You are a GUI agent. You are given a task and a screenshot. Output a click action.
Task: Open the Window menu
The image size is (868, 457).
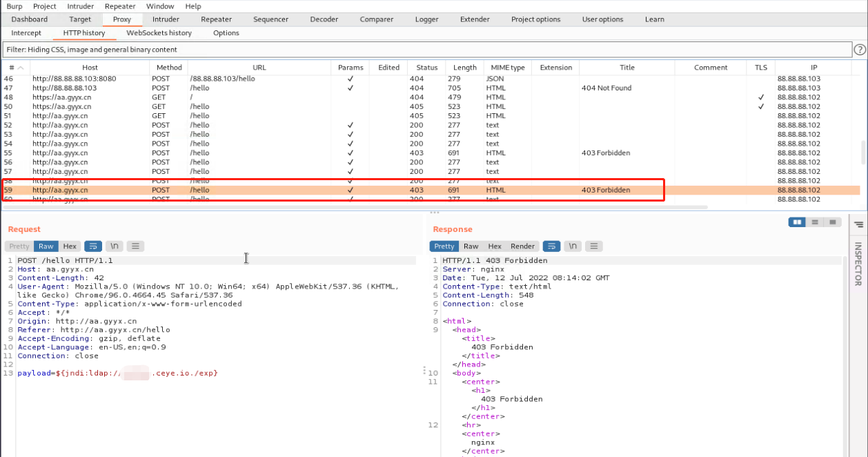click(x=160, y=6)
